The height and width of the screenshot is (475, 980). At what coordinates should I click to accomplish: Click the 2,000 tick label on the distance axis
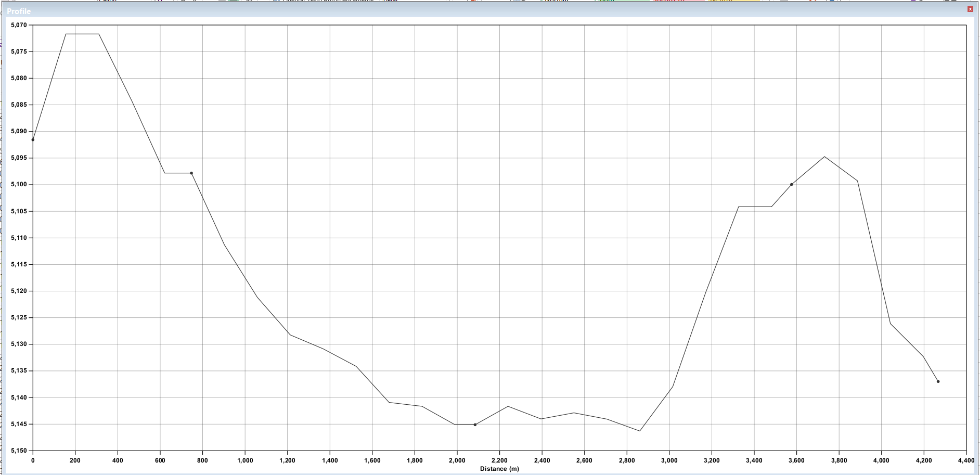pos(457,460)
